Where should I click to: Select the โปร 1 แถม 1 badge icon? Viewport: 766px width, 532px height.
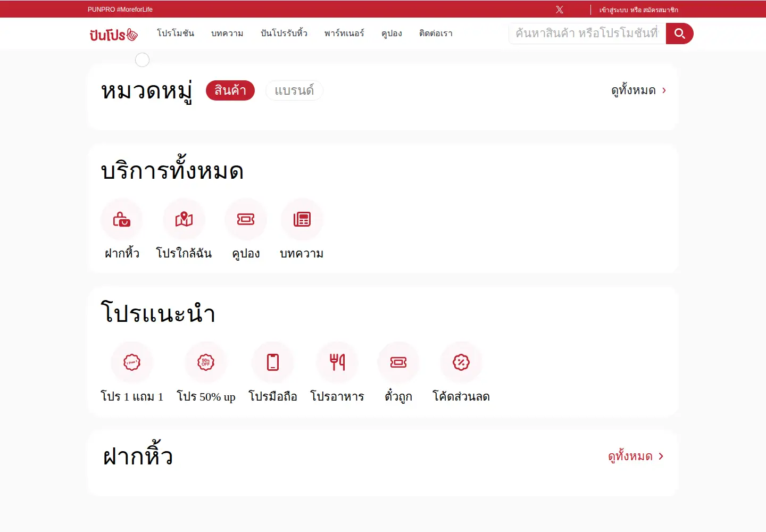pos(132,362)
